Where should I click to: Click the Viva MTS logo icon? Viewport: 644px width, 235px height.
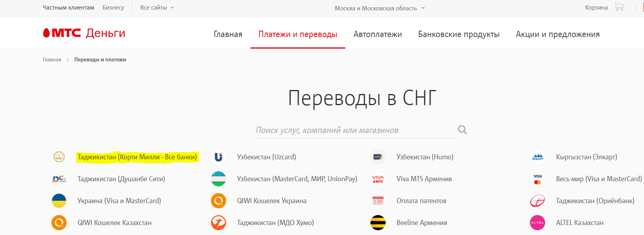pos(378,179)
